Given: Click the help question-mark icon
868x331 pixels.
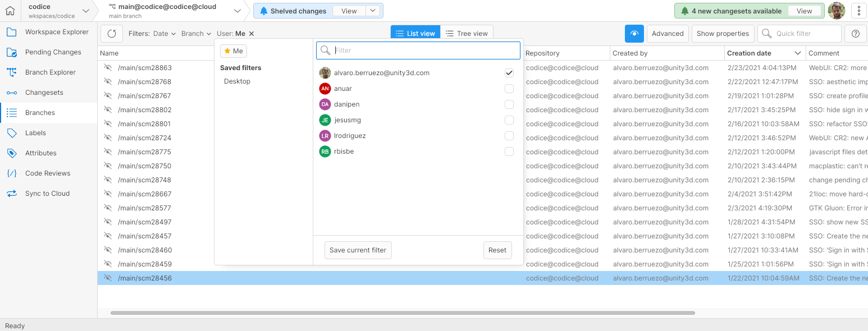Looking at the screenshot, I should pyautogui.click(x=855, y=33).
